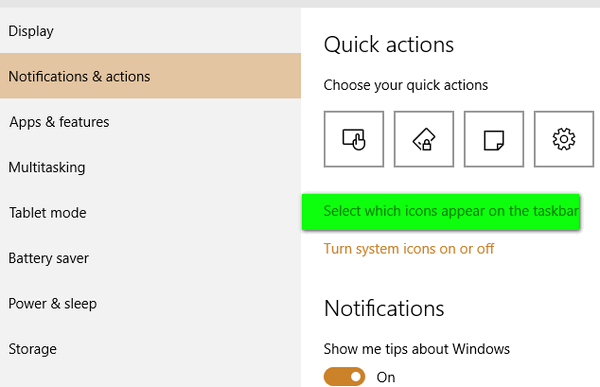The width and height of the screenshot is (600, 387).
Task: Open Turn system icons on or off
Action: [409, 249]
